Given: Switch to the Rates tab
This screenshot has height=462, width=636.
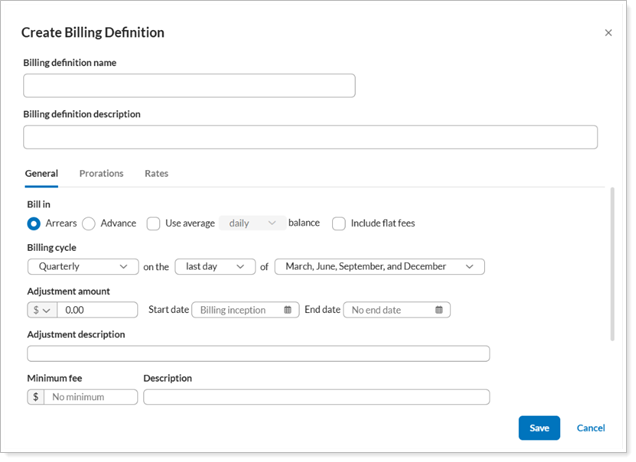Looking at the screenshot, I should pyautogui.click(x=156, y=174).
